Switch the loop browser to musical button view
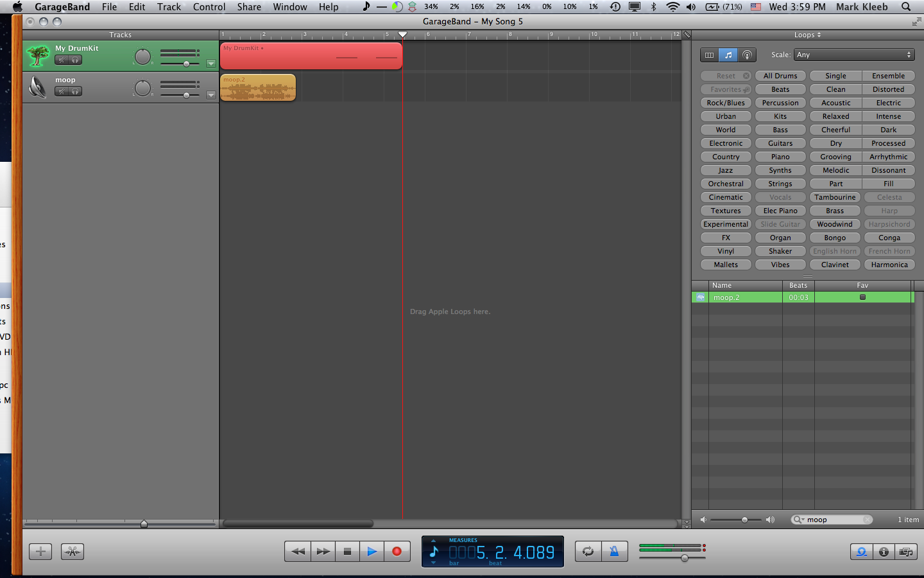The image size is (924, 578). pyautogui.click(x=728, y=55)
